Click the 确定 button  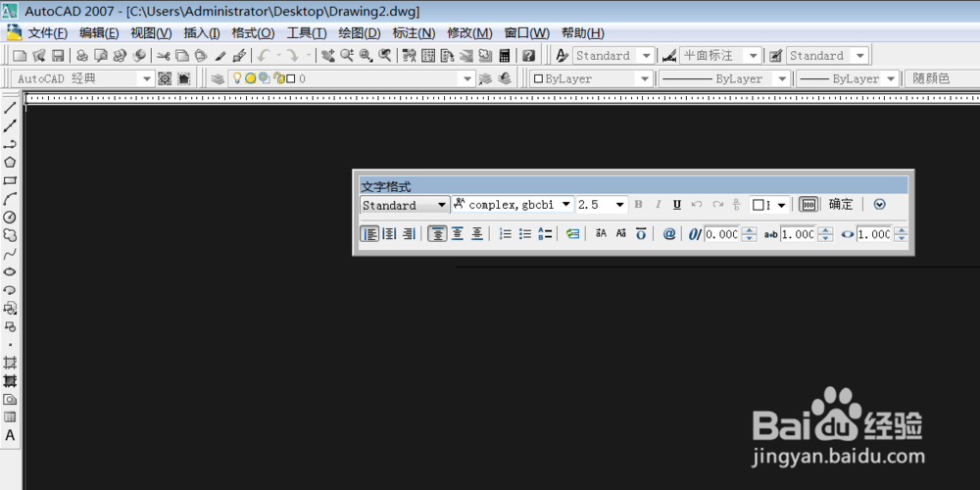click(841, 205)
